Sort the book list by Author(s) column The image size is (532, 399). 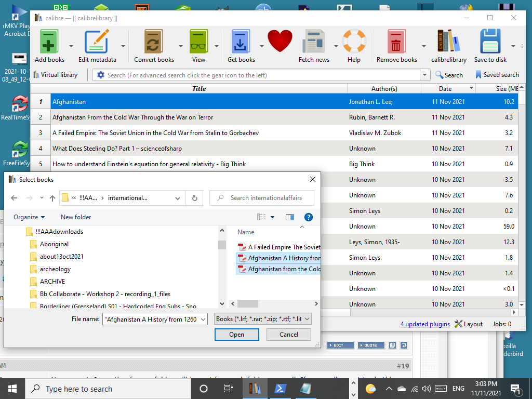(x=384, y=89)
